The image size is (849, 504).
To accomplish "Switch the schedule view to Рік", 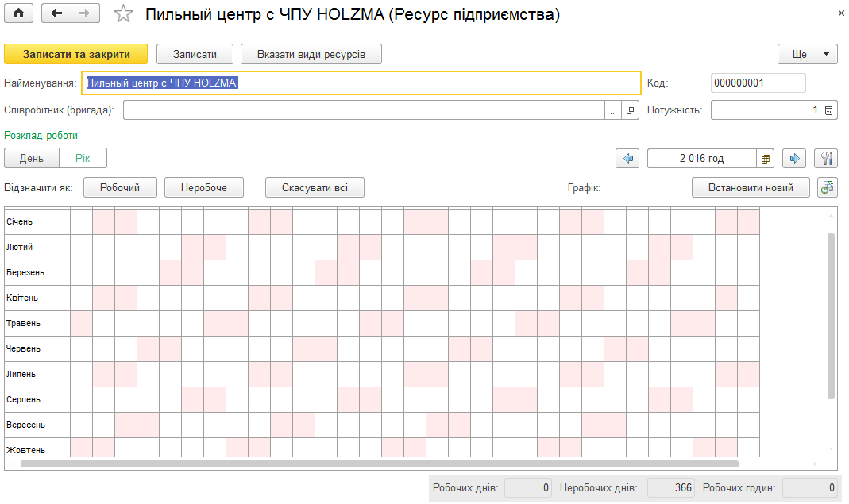I will click(x=83, y=158).
